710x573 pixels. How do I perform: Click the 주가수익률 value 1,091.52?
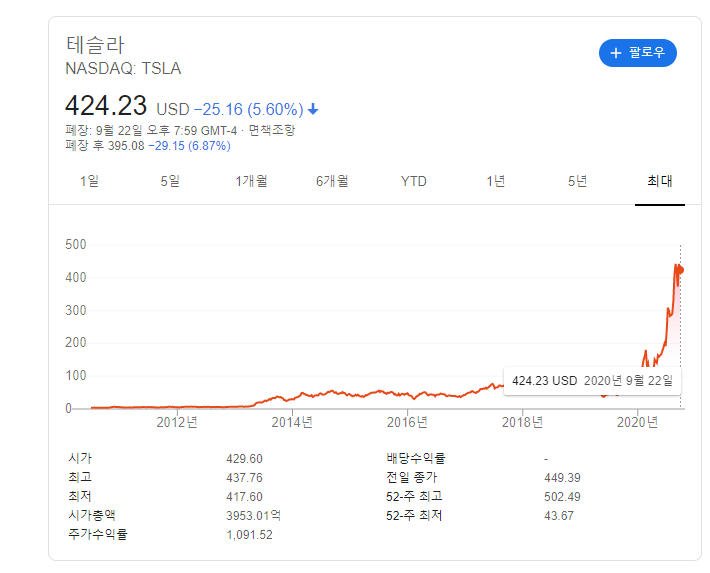point(249,535)
